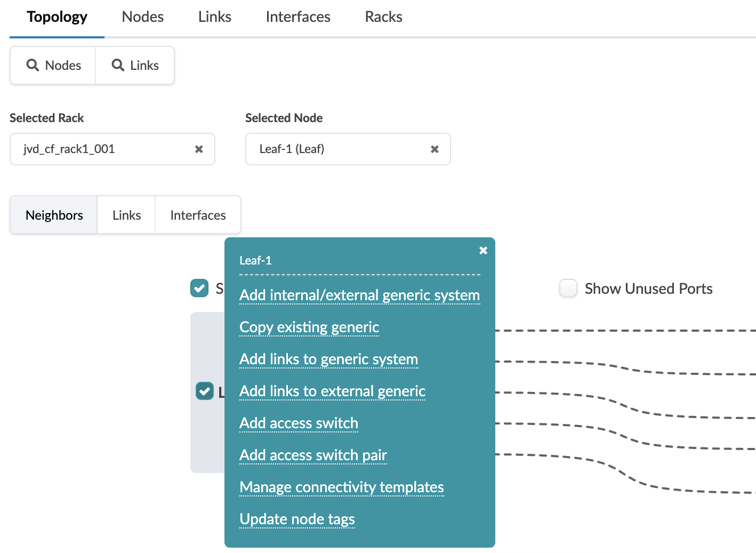The height and width of the screenshot is (553, 756).
Task: Toggle the checked box inside the gray panel
Action: (x=205, y=391)
